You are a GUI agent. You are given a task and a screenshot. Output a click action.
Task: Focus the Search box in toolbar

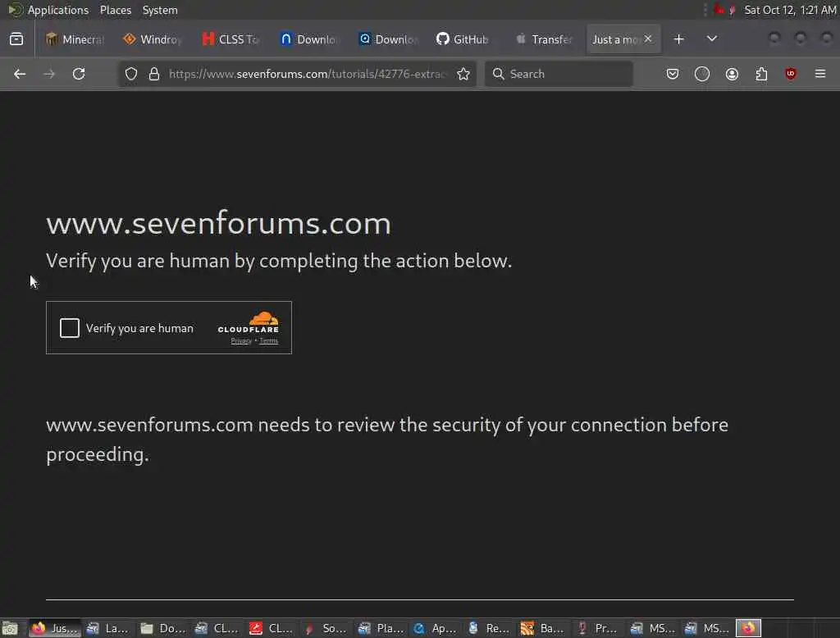559,74
